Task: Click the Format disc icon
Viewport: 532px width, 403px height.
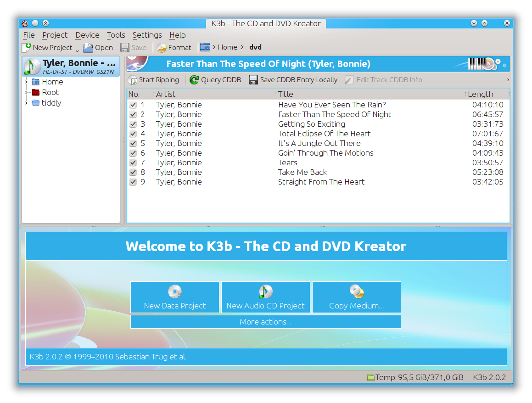Action: click(x=162, y=47)
